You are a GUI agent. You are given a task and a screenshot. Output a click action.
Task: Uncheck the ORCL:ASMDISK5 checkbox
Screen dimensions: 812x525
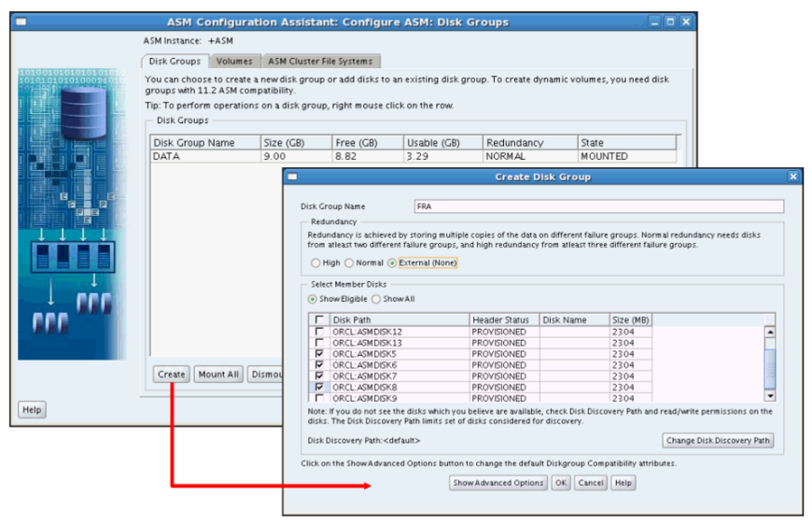pos(319,353)
